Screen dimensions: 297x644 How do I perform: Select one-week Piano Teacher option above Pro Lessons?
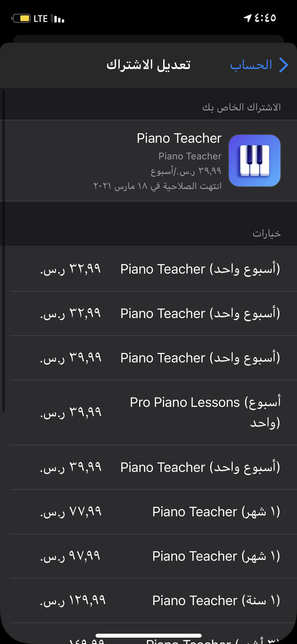(x=154, y=358)
